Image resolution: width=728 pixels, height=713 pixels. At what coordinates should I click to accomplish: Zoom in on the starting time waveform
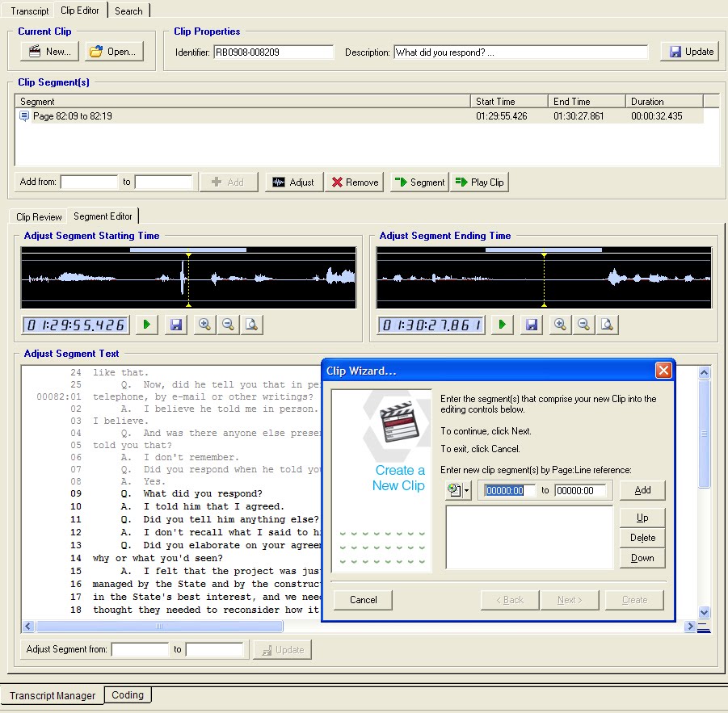coord(204,324)
